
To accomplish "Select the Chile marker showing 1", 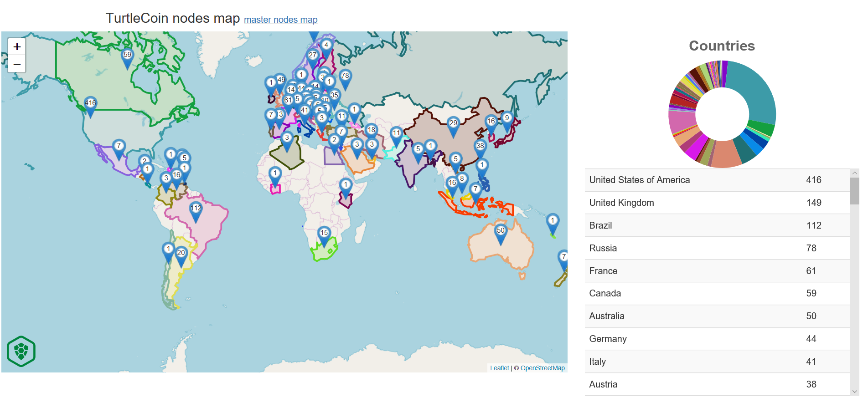I will coord(168,252).
